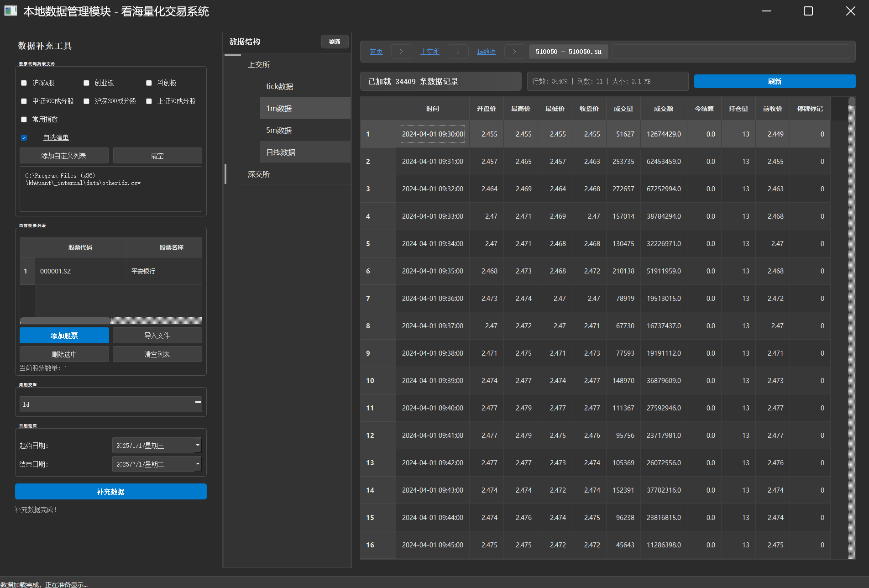Click the 2024-04-01 09:30:00 time cell
This screenshot has width=869, height=588.
click(433, 134)
